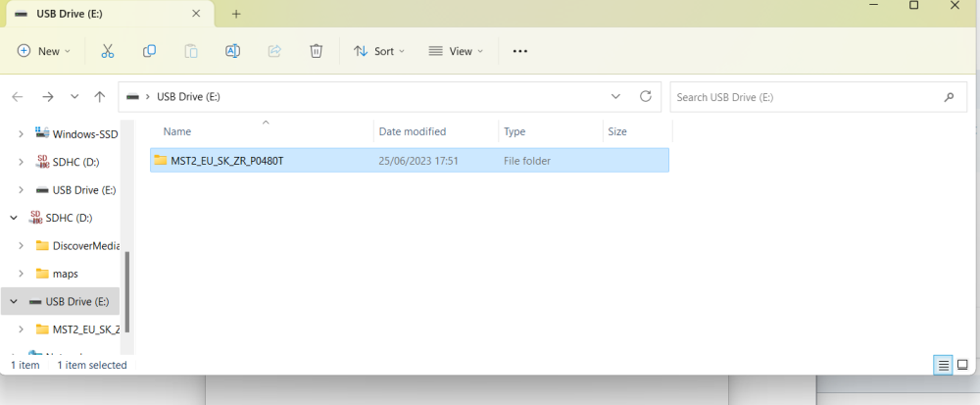Expand the upper SDHC (D:) tree node

(x=22, y=162)
